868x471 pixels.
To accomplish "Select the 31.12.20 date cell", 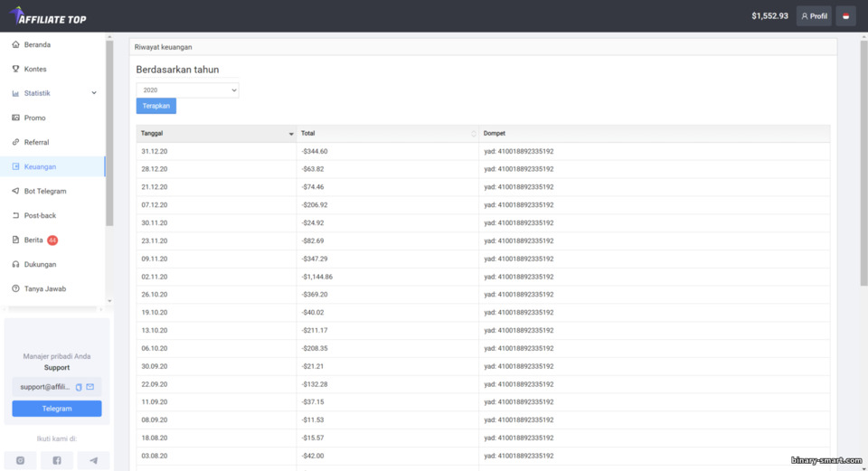I will (216, 151).
